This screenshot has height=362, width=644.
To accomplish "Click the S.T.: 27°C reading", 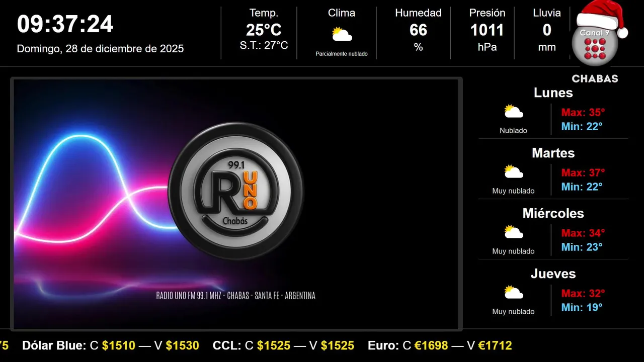I will coord(264,46).
